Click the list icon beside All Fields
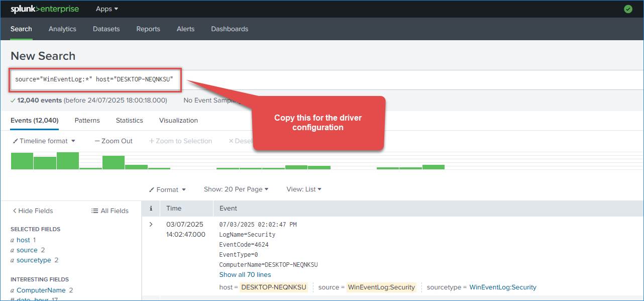The height and width of the screenshot is (301, 644). click(94, 211)
